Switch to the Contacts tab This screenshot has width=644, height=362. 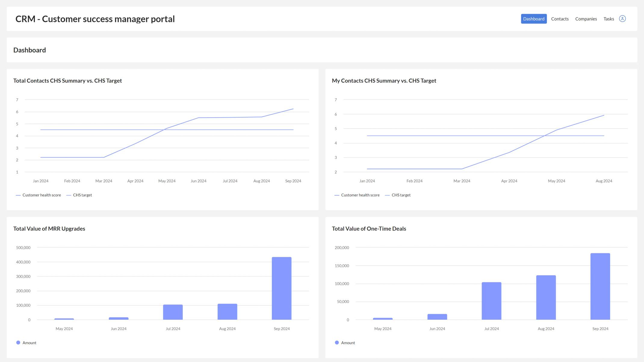click(560, 18)
